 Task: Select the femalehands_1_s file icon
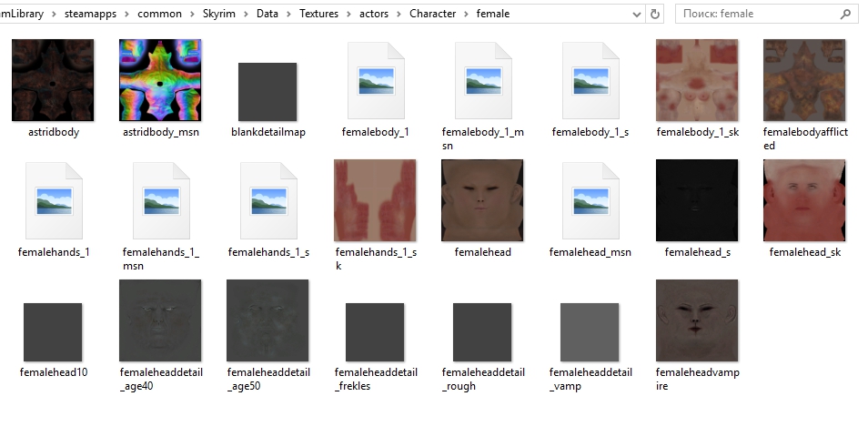pyautogui.click(x=268, y=200)
